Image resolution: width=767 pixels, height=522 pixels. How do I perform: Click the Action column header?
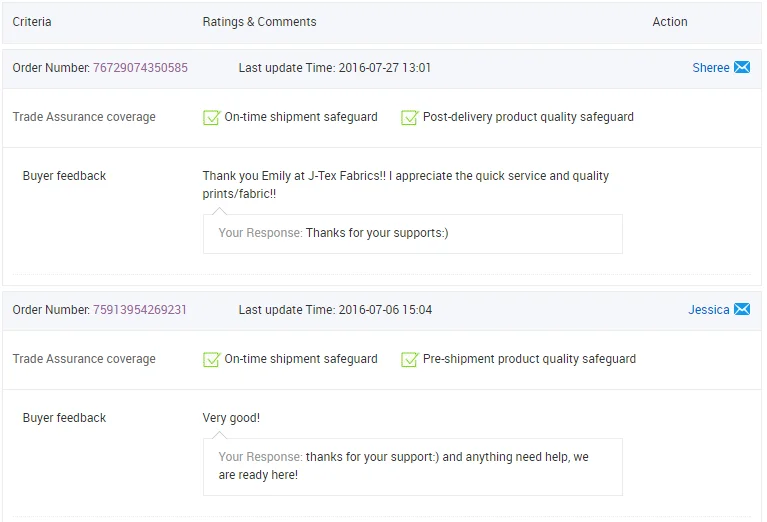669,22
